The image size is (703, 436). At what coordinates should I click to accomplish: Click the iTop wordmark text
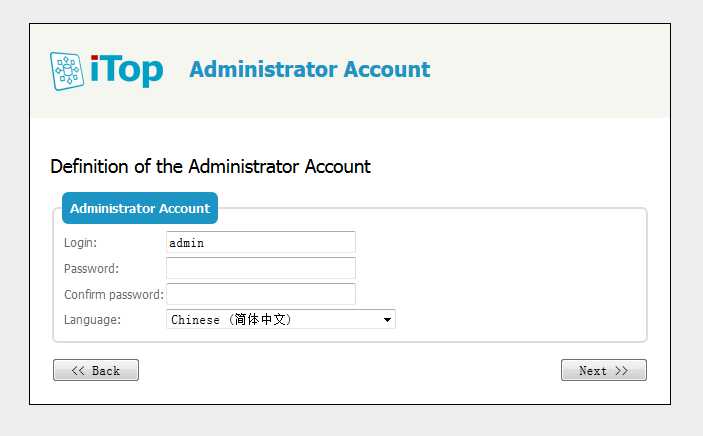coord(126,70)
